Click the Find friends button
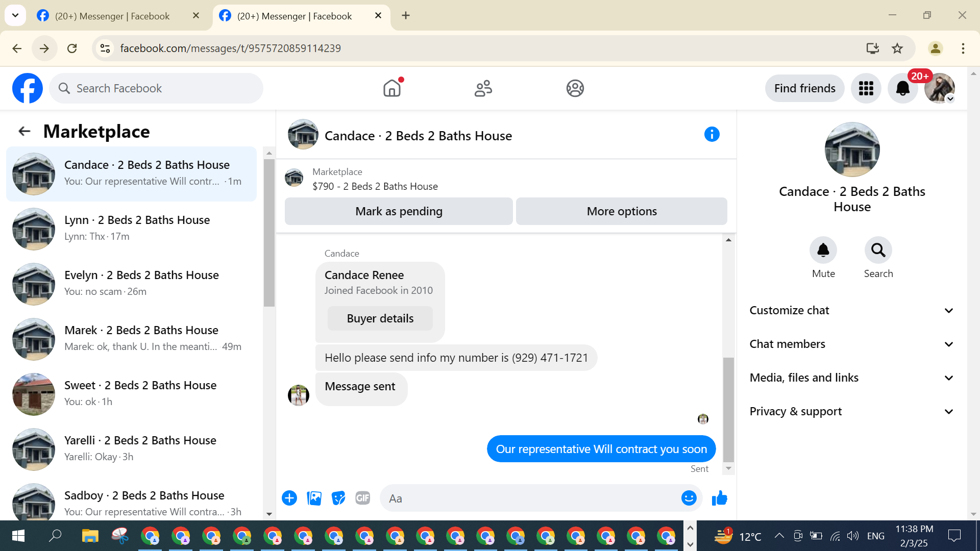 coord(804,88)
